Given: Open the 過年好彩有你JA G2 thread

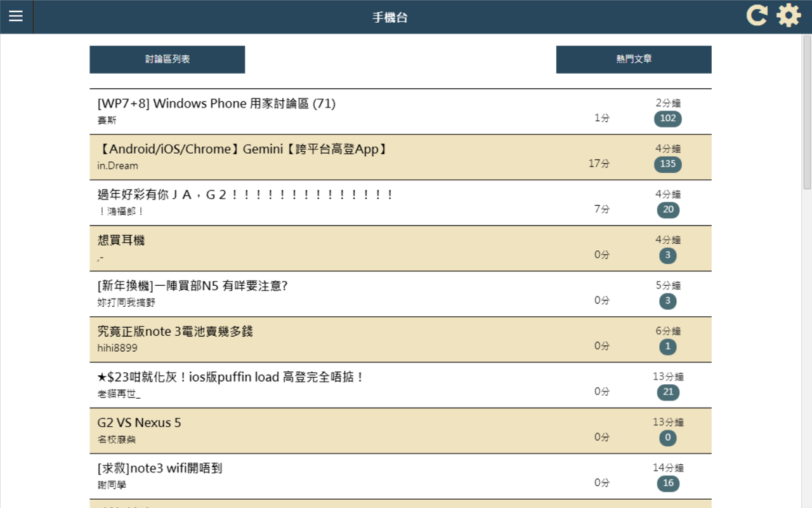Looking at the screenshot, I should coord(246,195).
